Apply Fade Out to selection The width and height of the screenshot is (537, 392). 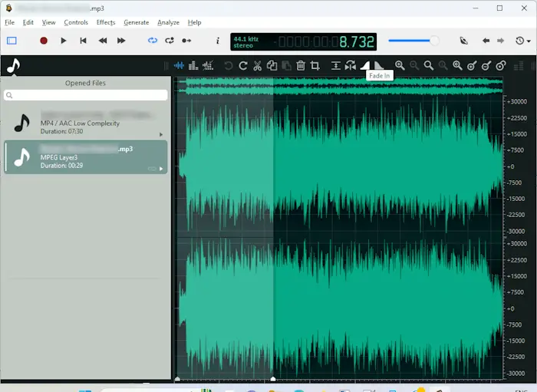click(378, 65)
